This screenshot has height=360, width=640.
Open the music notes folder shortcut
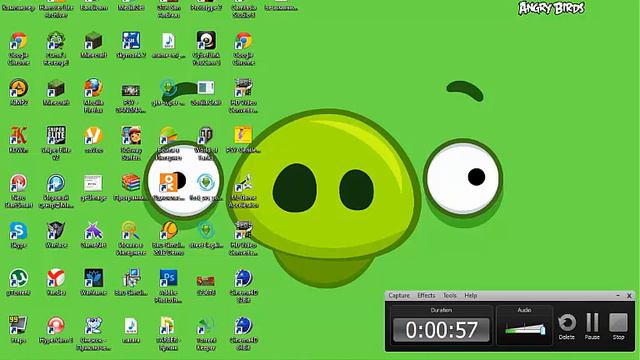(169, 326)
